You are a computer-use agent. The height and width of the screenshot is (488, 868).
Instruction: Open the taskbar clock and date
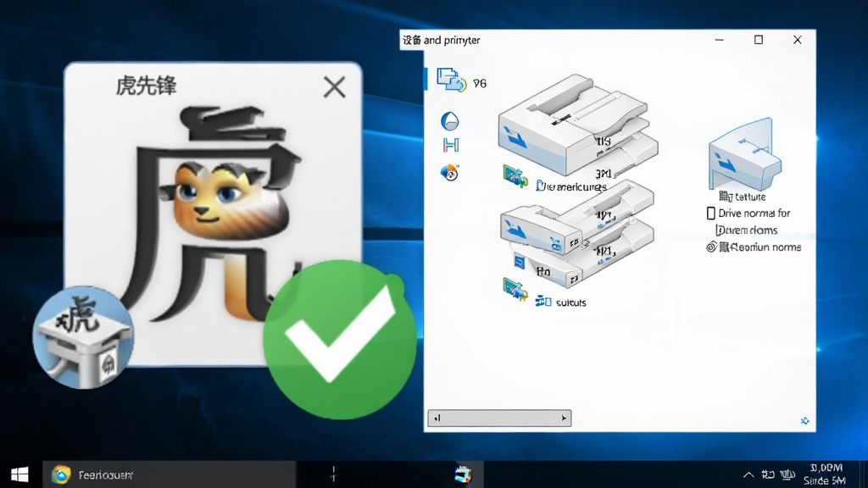(825, 474)
